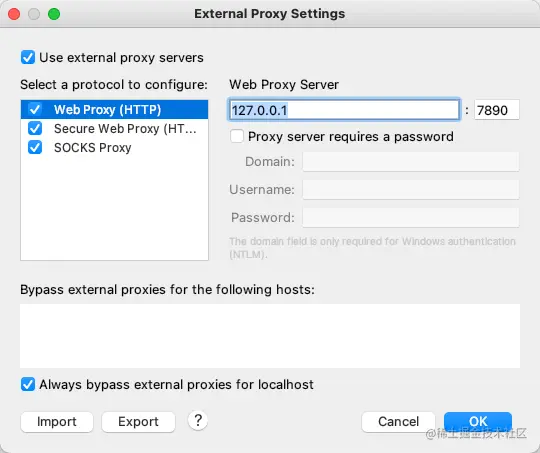The image size is (540, 453).
Task: Select the SOCKS Proxy protocol row
Action: point(114,147)
